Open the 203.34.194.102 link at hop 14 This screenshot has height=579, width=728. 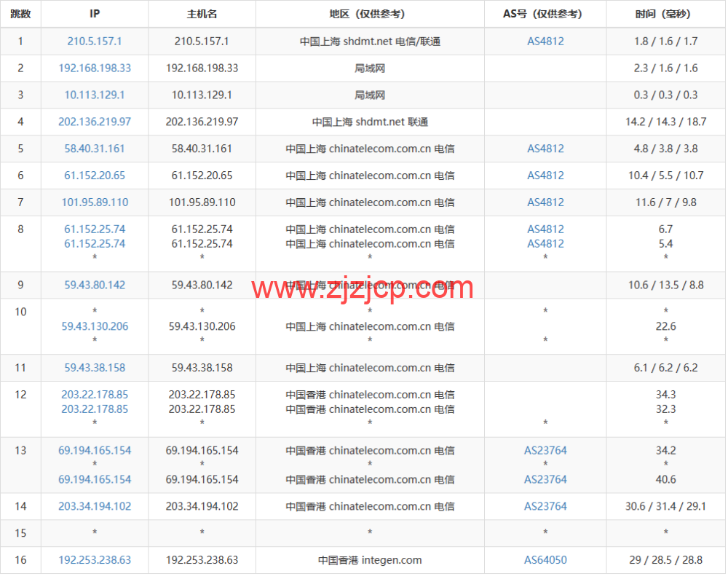coord(94,506)
